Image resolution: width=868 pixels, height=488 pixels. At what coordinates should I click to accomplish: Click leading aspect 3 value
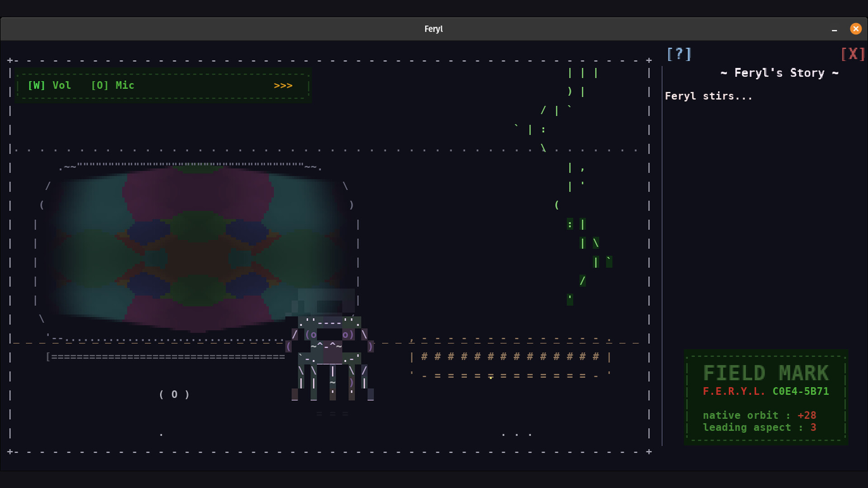coord(813,427)
